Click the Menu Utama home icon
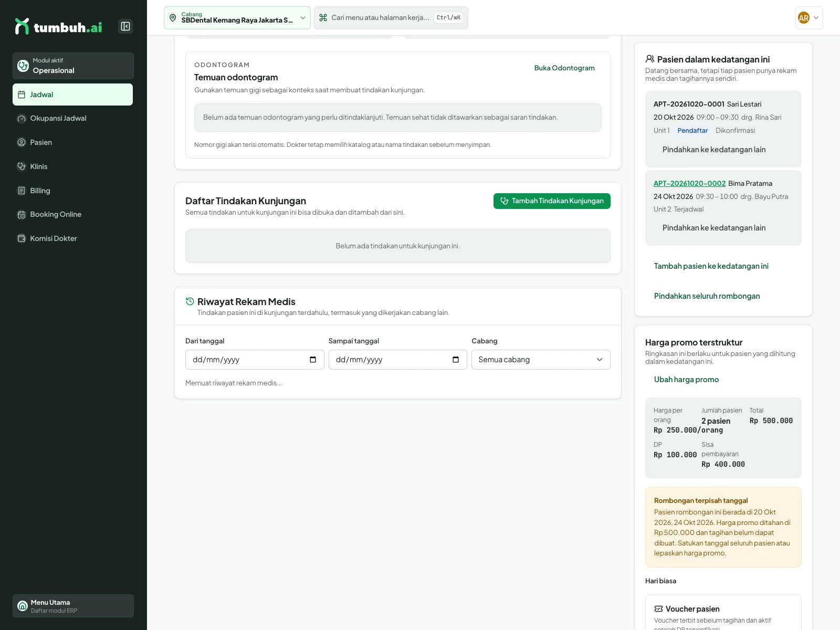The image size is (840, 630). (x=23, y=606)
